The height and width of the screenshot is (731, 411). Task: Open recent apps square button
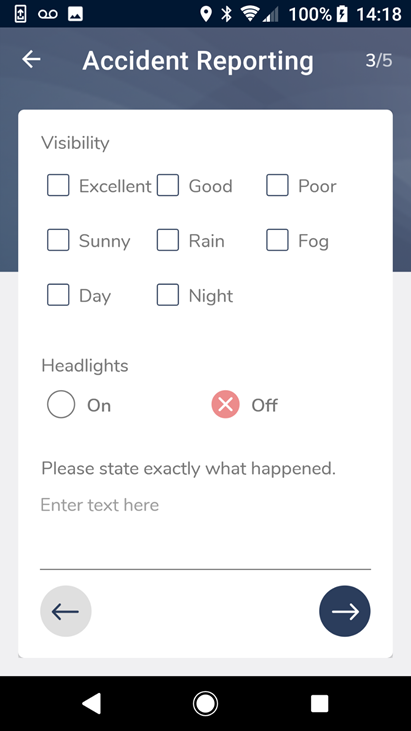320,703
